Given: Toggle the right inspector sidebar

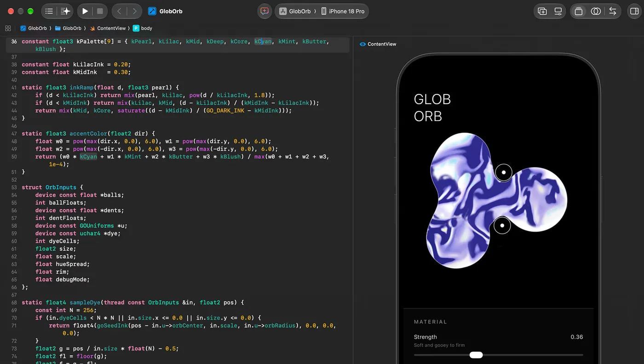Looking at the screenshot, I should pos(634,12).
